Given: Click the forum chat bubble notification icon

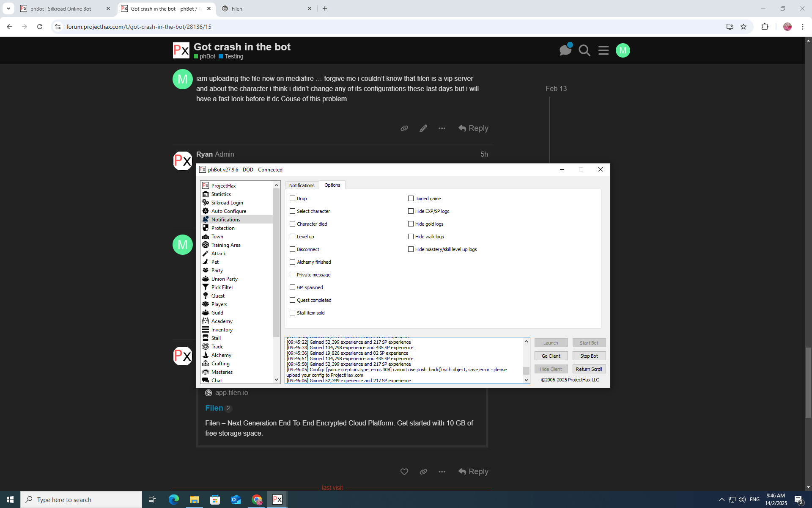Looking at the screenshot, I should pos(565,50).
